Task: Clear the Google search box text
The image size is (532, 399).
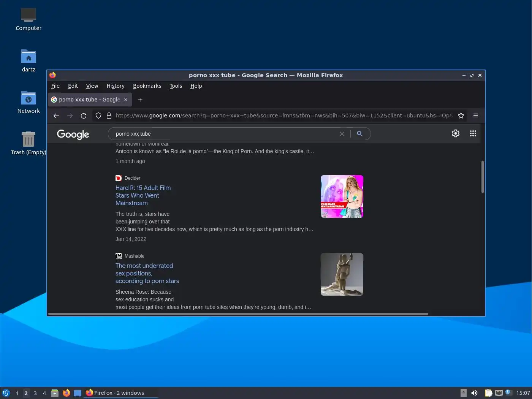Action: [x=342, y=134]
